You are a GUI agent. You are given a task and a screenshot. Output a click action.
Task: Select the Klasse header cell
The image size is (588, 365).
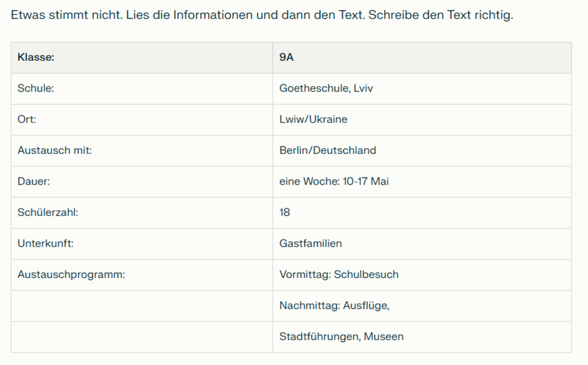click(x=142, y=58)
